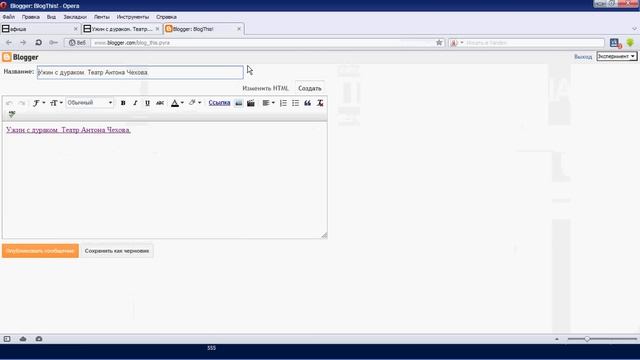640x360 pixels.
Task: Toggle underline formatting
Action: pos(147,103)
